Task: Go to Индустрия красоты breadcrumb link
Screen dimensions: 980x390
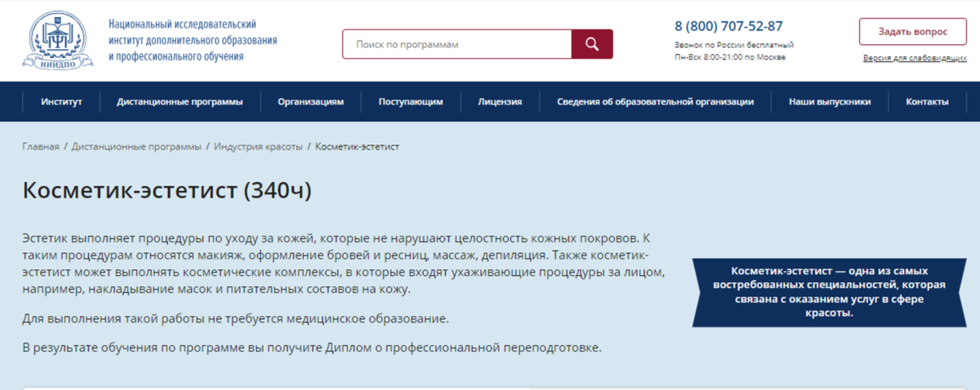Action: pyautogui.click(x=258, y=147)
